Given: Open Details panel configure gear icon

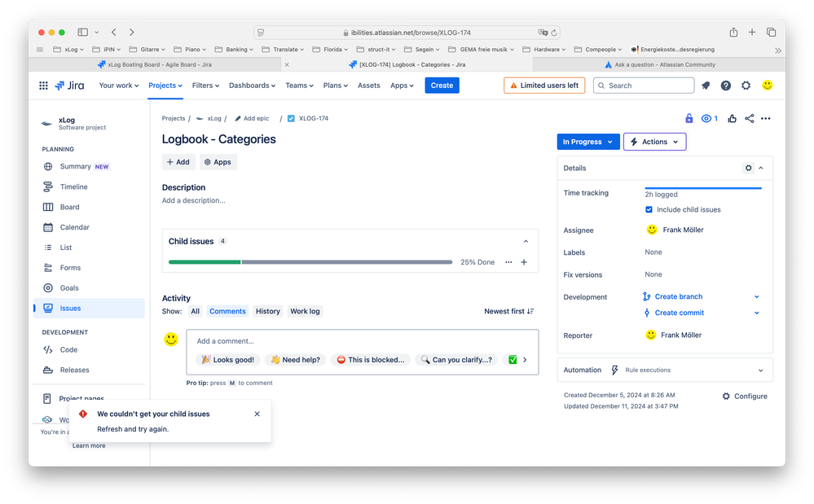Looking at the screenshot, I should click(x=748, y=168).
